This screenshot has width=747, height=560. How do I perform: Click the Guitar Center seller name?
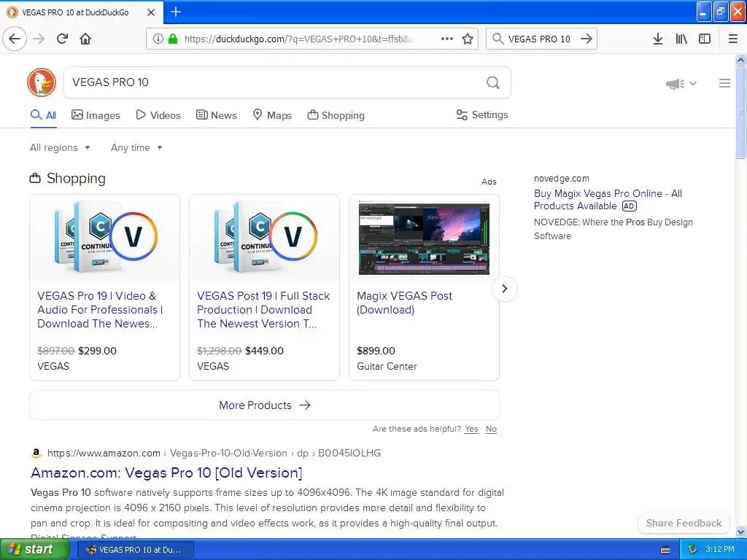pyautogui.click(x=387, y=366)
